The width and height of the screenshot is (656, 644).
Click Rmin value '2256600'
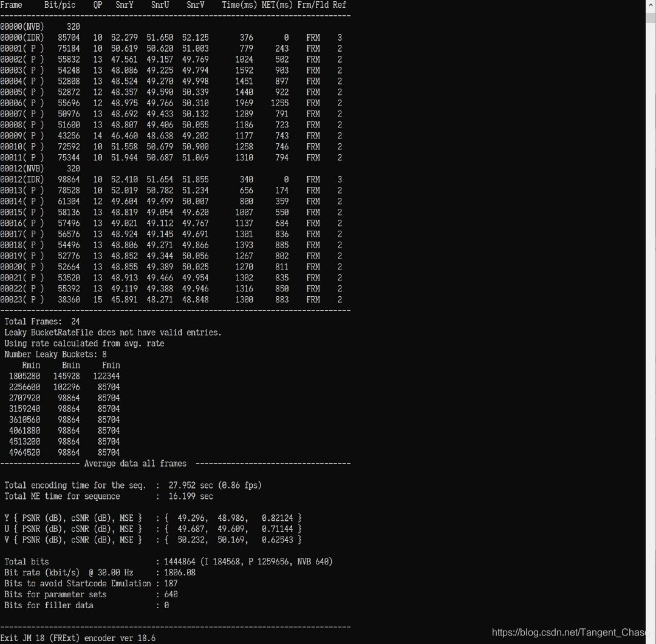[24, 387]
